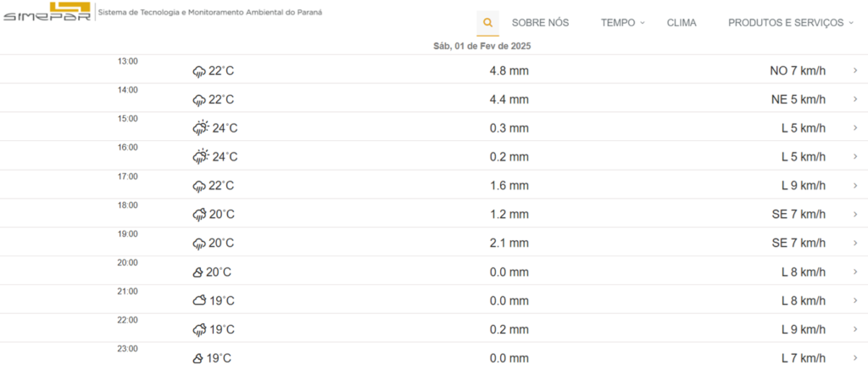Click the SIMEPAR logo

(47, 12)
